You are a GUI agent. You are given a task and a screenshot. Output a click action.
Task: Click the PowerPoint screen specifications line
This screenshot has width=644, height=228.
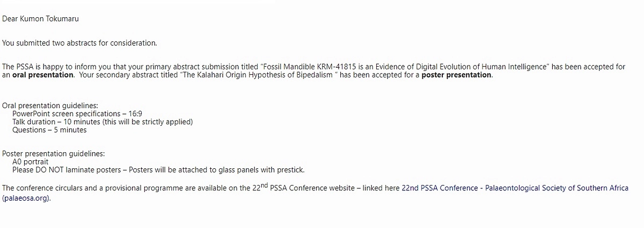pyautogui.click(x=77, y=114)
